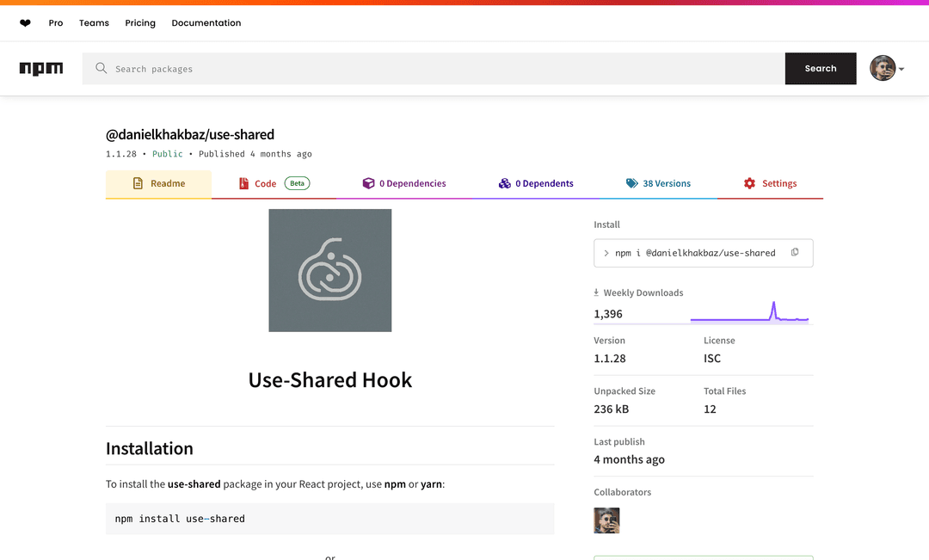
Task: Click the Dependencies cube icon
Action: tap(368, 183)
